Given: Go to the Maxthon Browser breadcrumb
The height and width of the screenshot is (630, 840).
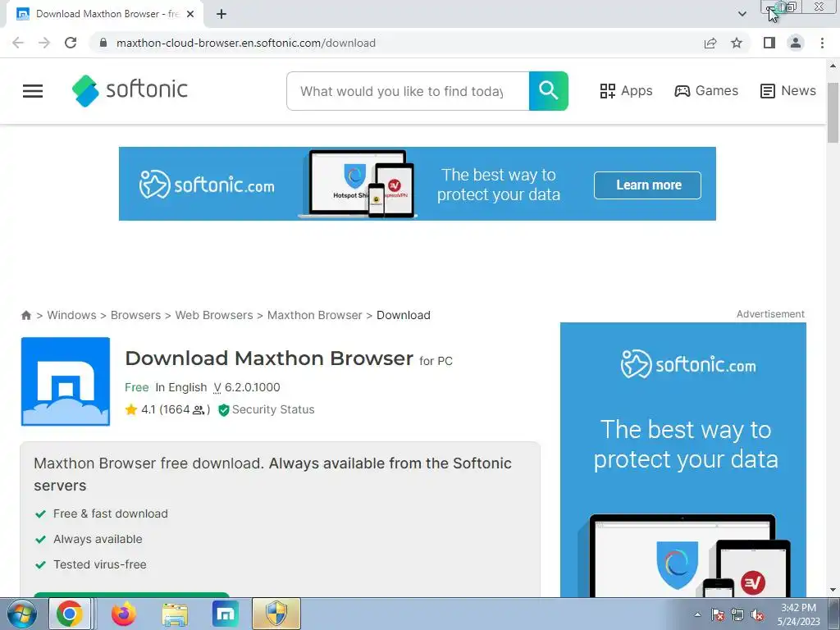Looking at the screenshot, I should pos(314,315).
